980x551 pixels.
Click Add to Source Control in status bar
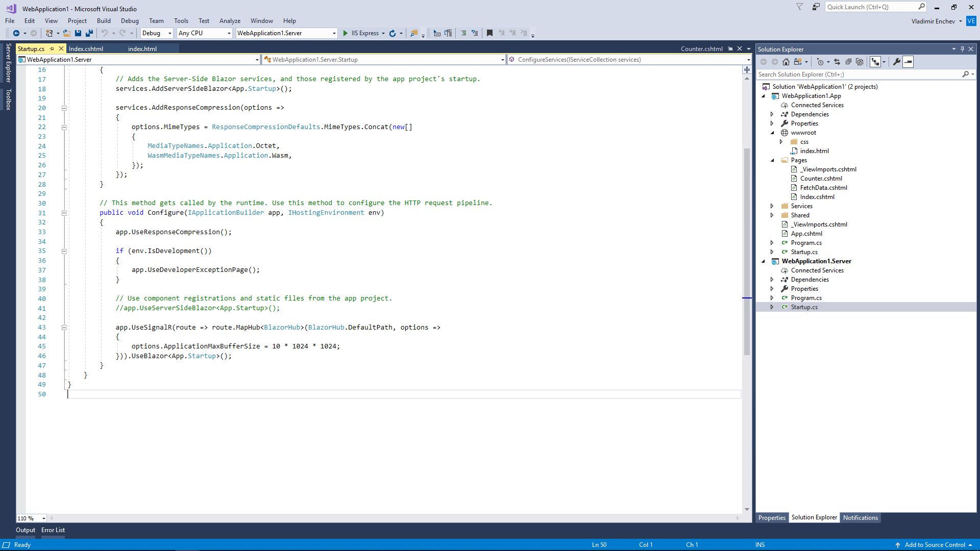point(935,545)
